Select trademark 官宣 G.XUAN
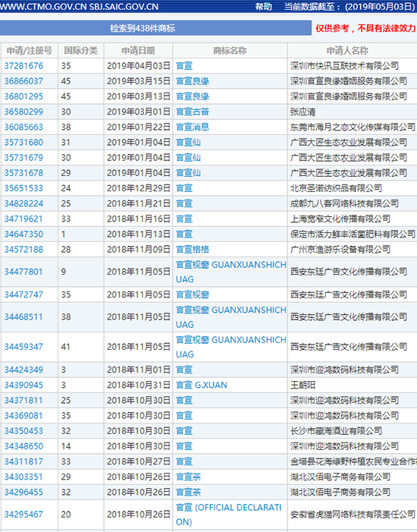This screenshot has height=532, width=417. point(202,385)
